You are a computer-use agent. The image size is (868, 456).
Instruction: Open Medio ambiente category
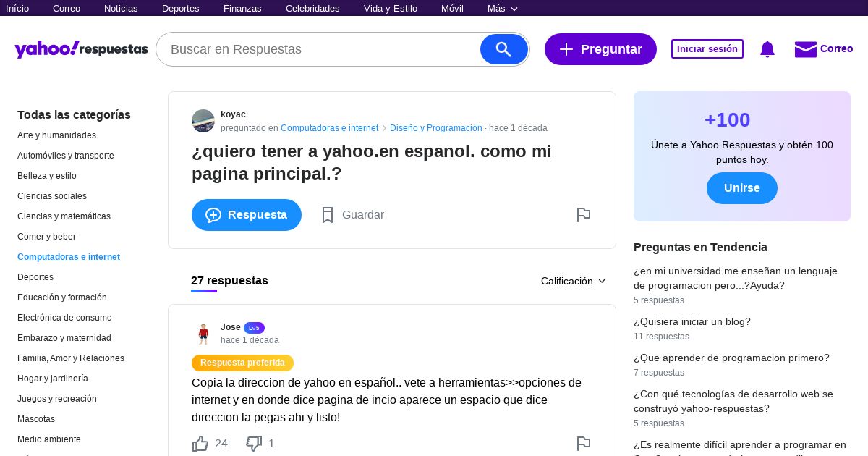[49, 439]
